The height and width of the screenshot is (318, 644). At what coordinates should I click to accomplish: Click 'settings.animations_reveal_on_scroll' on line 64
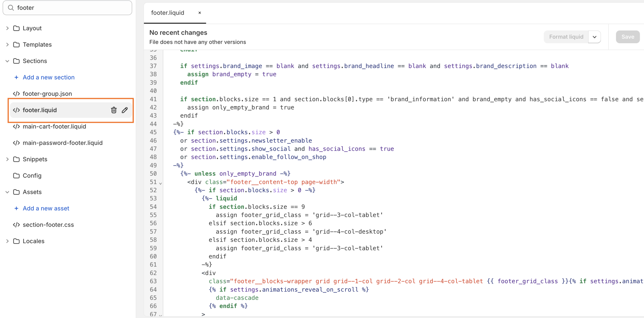point(294,290)
